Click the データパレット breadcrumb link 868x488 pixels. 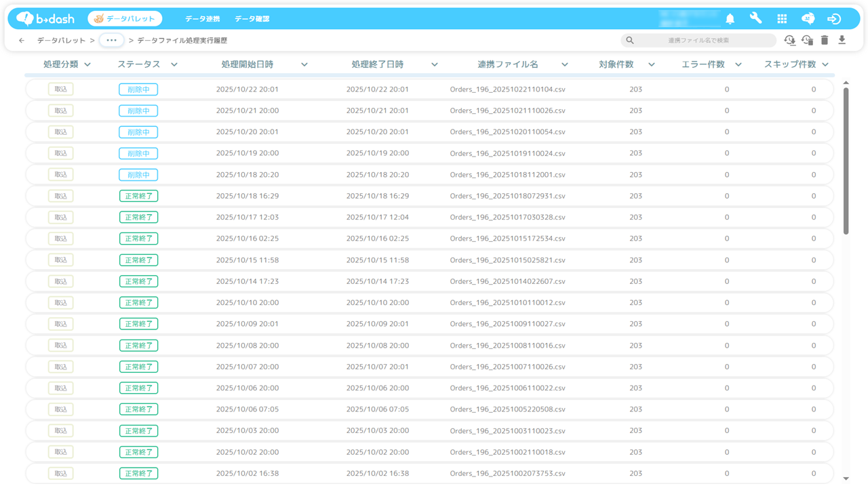tap(61, 41)
